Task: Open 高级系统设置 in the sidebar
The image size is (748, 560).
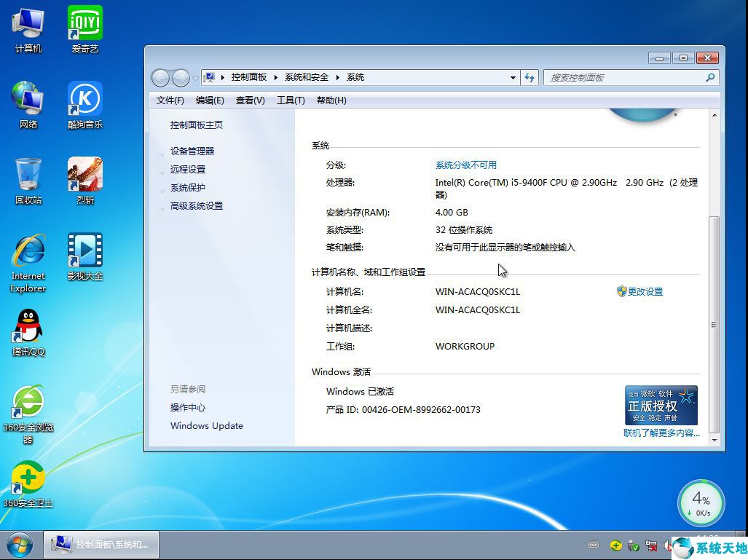Action: tap(197, 206)
